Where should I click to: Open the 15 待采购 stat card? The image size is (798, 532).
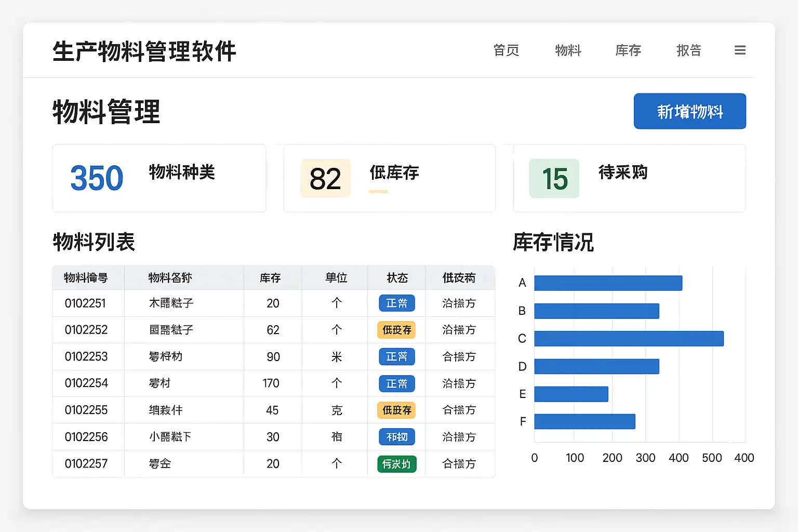(x=629, y=178)
